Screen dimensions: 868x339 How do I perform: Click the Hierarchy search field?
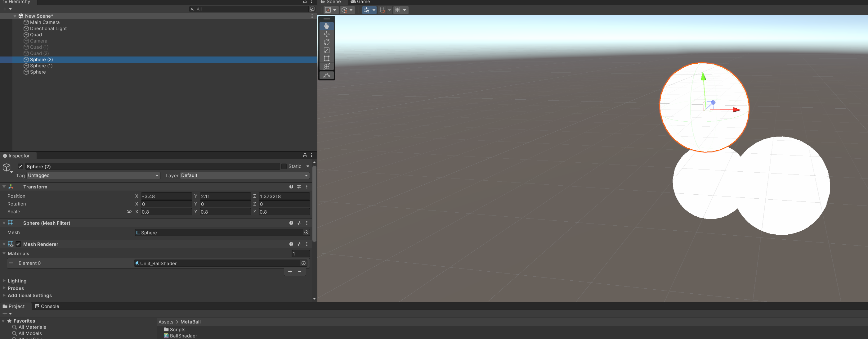[249, 9]
